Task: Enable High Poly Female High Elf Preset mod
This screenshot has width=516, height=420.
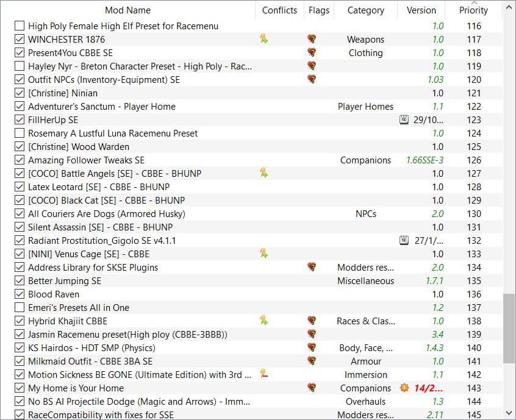Action: tap(20, 26)
